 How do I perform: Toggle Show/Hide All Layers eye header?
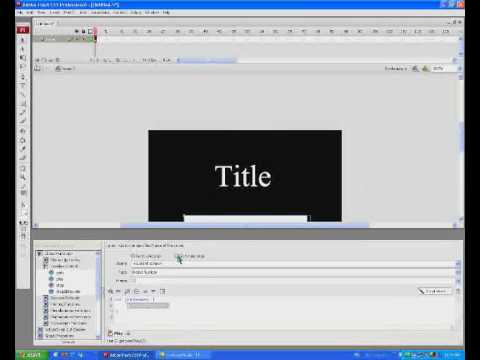tap(77, 31)
